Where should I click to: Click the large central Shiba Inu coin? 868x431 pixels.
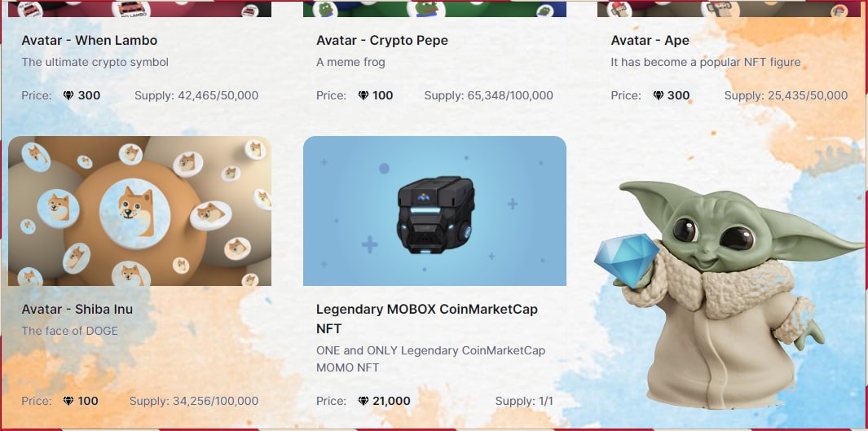pos(134,214)
